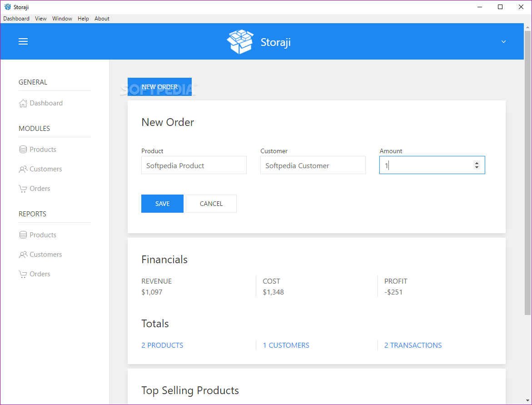Open the Window menu
532x405 pixels.
[62, 19]
